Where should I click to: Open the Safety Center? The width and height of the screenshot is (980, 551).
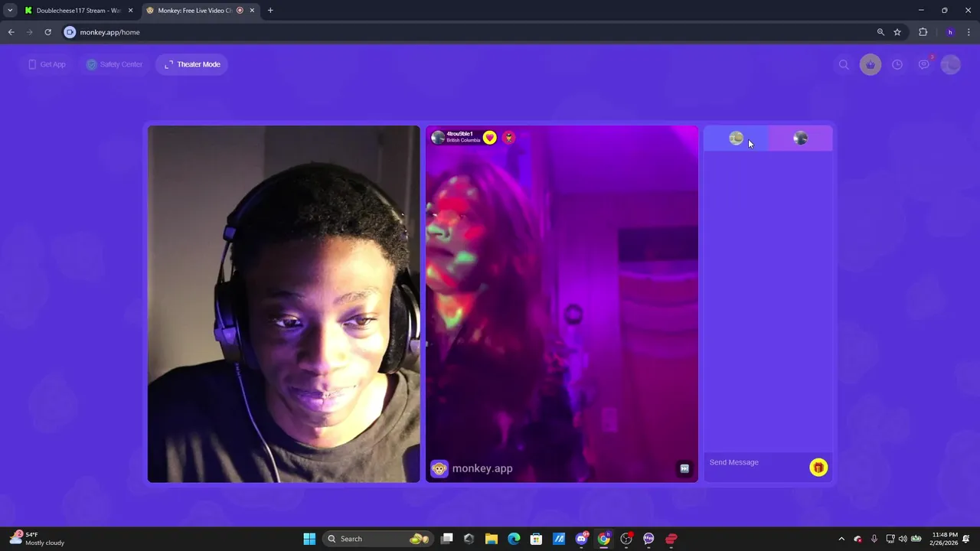(114, 64)
